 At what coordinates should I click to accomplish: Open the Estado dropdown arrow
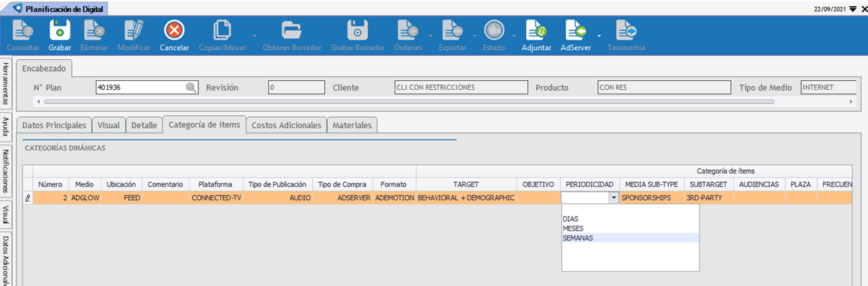coord(513,35)
